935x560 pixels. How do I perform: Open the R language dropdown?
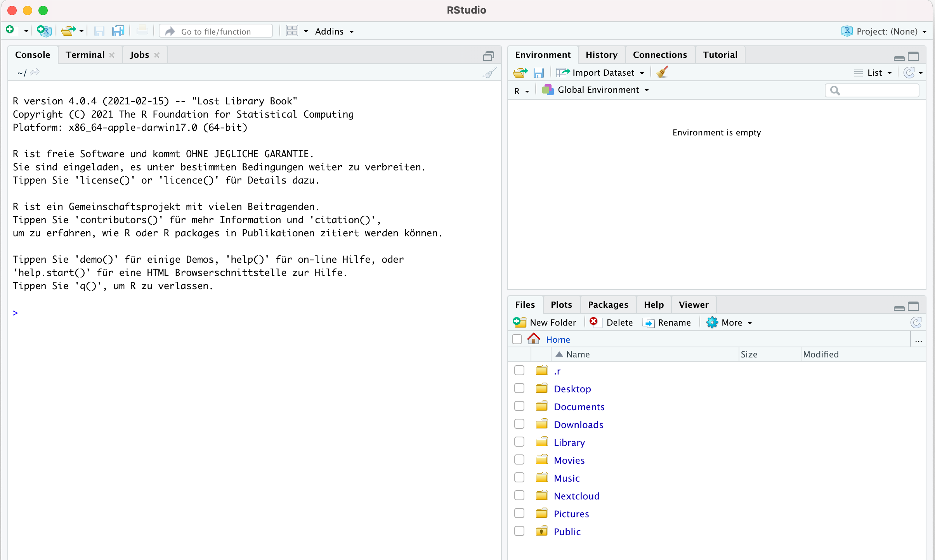click(x=522, y=91)
